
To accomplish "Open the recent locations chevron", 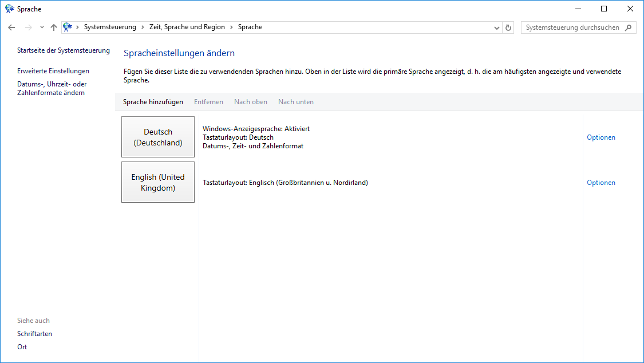I will click(42, 27).
